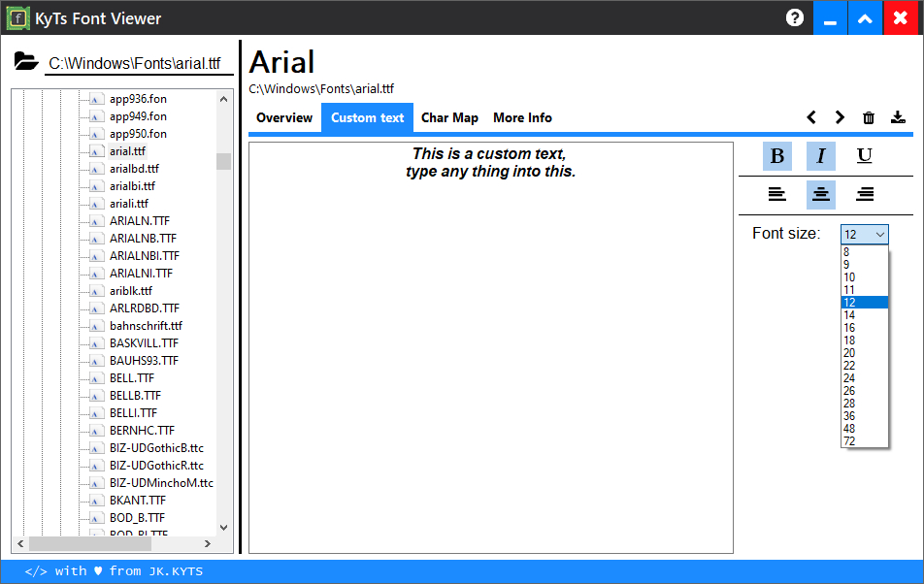The width and height of the screenshot is (924, 584).
Task: Go to the previous font arrow
Action: click(x=811, y=117)
